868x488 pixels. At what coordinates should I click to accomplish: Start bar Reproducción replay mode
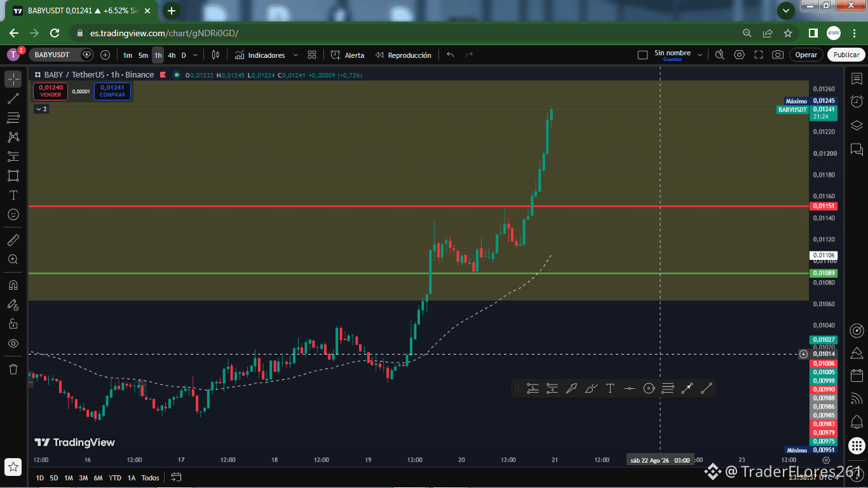point(403,55)
